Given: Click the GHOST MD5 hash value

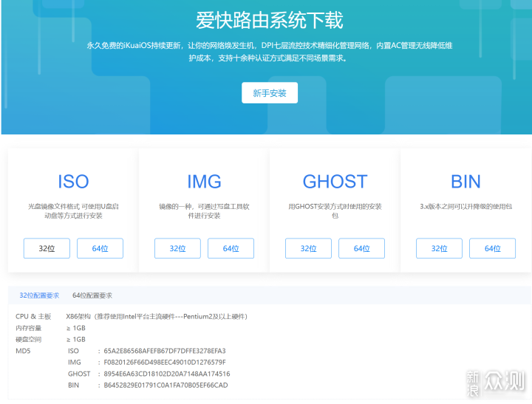Looking at the screenshot, I should tap(166, 374).
